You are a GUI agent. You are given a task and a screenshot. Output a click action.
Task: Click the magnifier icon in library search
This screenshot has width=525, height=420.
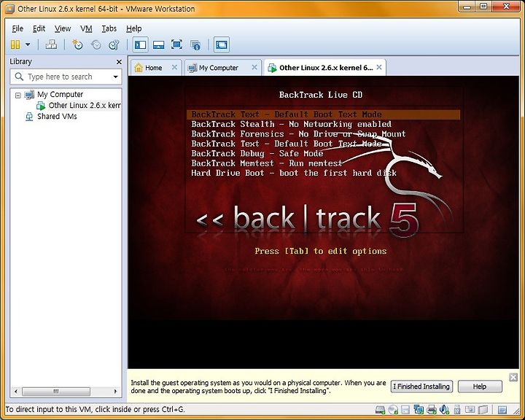point(20,77)
